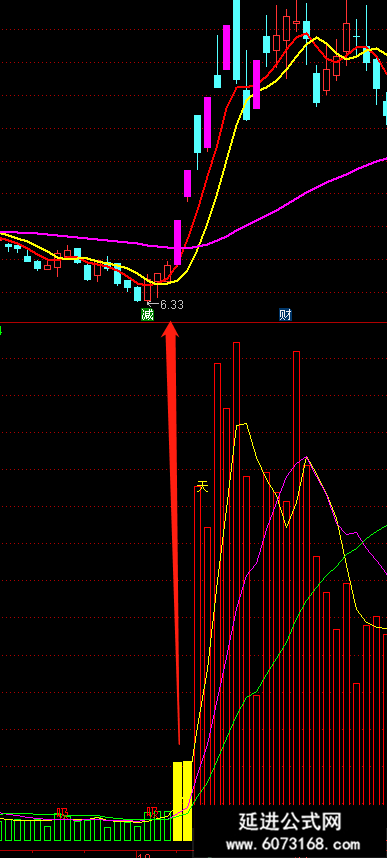Click the tallest red indicator bar
The height and width of the screenshot is (858, 387).
[236, 573]
